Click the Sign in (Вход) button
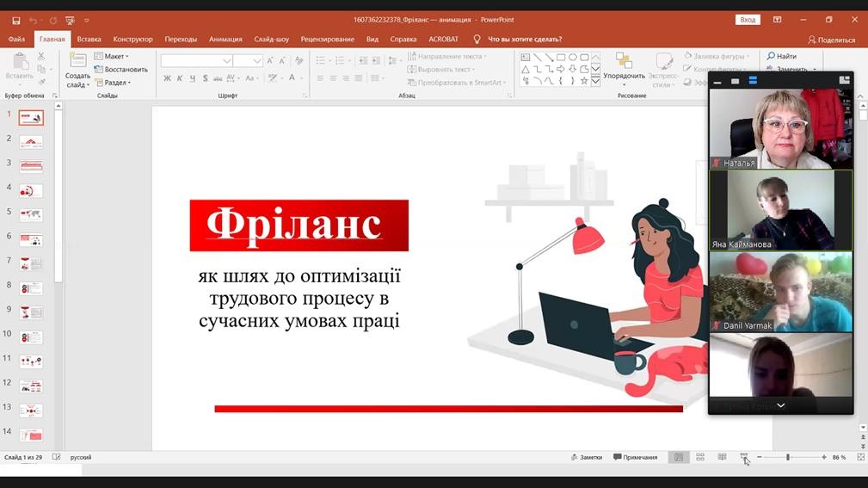The width and height of the screenshot is (868, 488). [x=748, y=20]
